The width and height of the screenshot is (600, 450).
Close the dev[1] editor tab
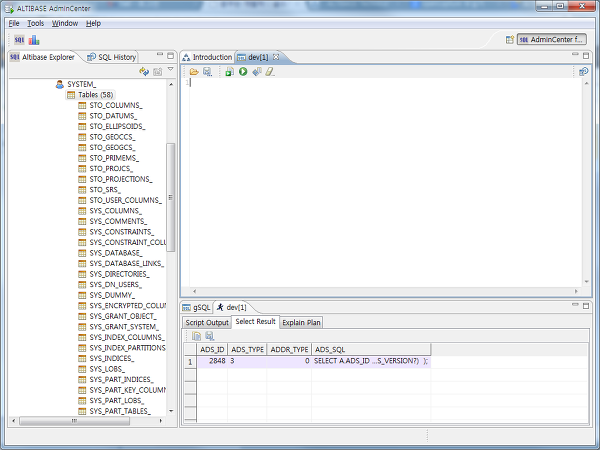pos(276,57)
